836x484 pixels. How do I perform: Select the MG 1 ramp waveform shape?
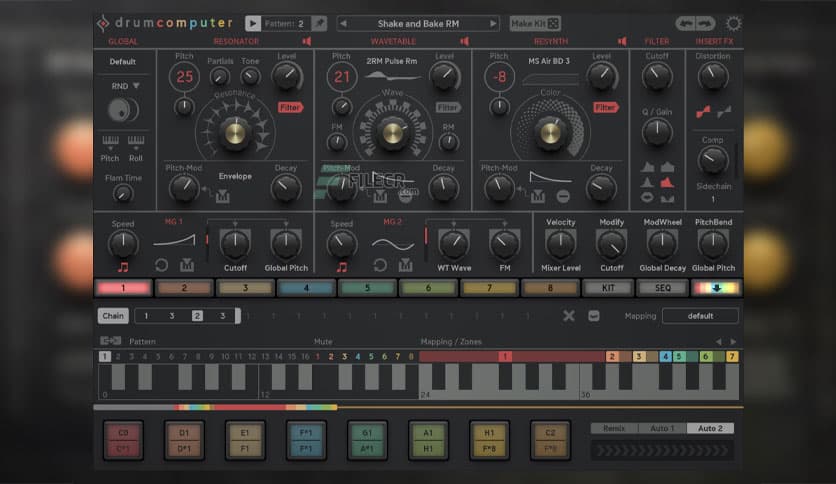(x=174, y=241)
